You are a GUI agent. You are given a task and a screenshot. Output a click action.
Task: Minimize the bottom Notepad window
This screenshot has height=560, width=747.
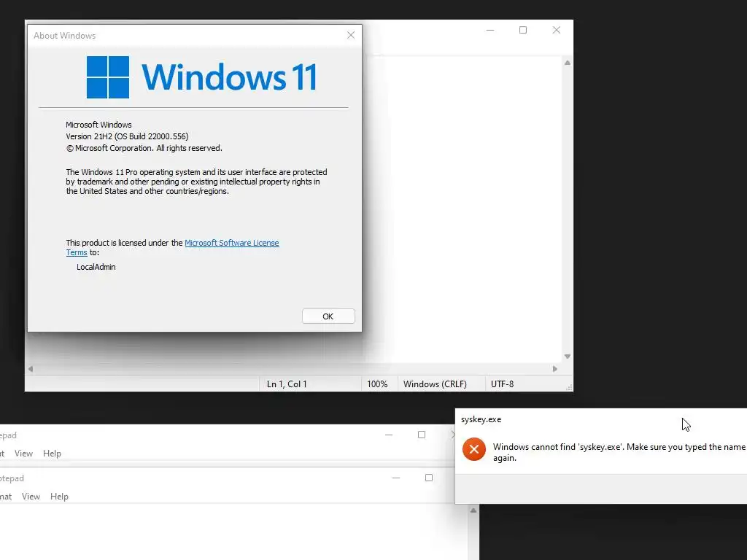pos(396,478)
